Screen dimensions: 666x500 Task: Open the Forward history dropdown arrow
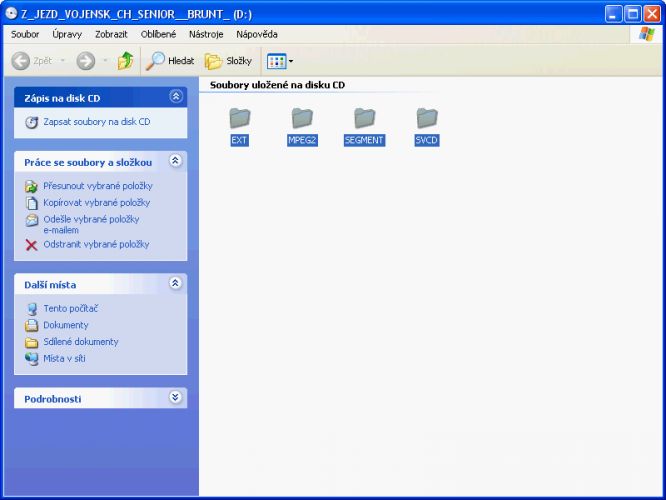click(105, 61)
